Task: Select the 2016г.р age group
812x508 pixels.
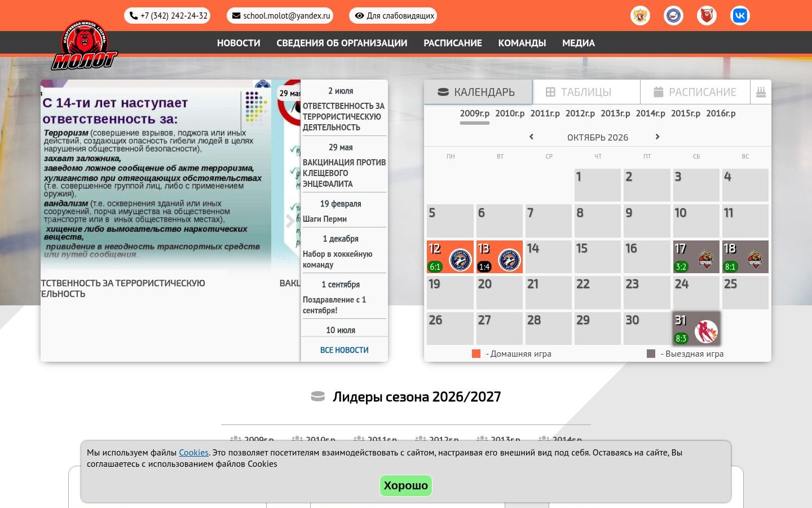Action: coord(721,113)
